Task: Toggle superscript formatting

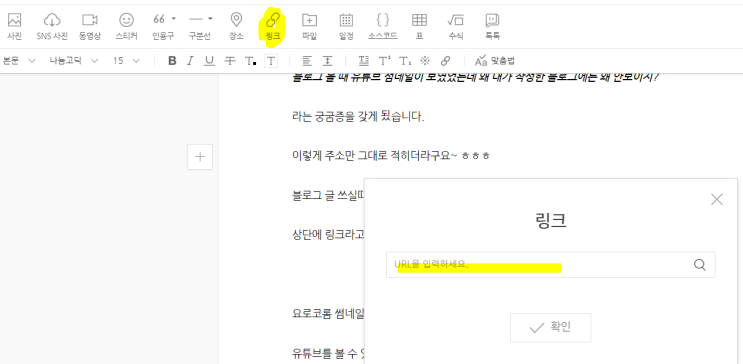Action: point(384,61)
